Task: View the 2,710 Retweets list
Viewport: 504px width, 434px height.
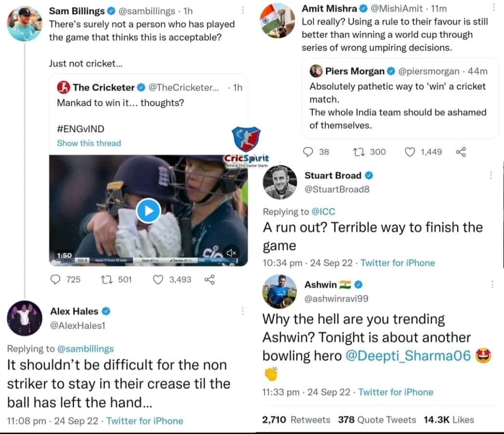Action: 296,420
